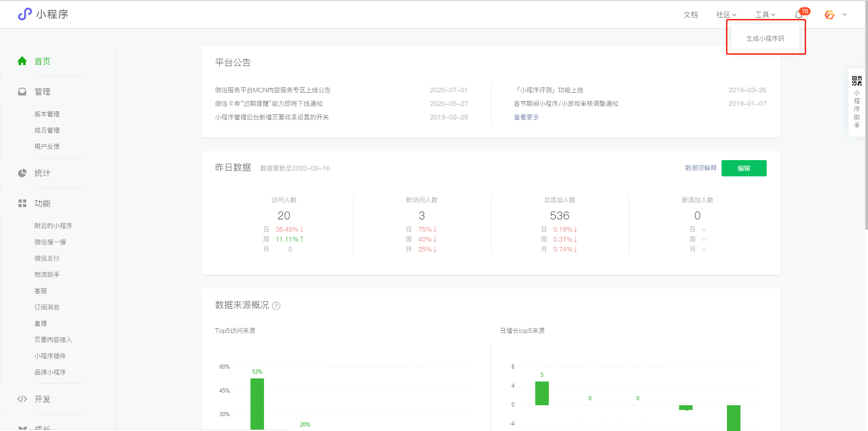
Task: Open 订阅消息 in the sidebar
Action: click(47, 307)
